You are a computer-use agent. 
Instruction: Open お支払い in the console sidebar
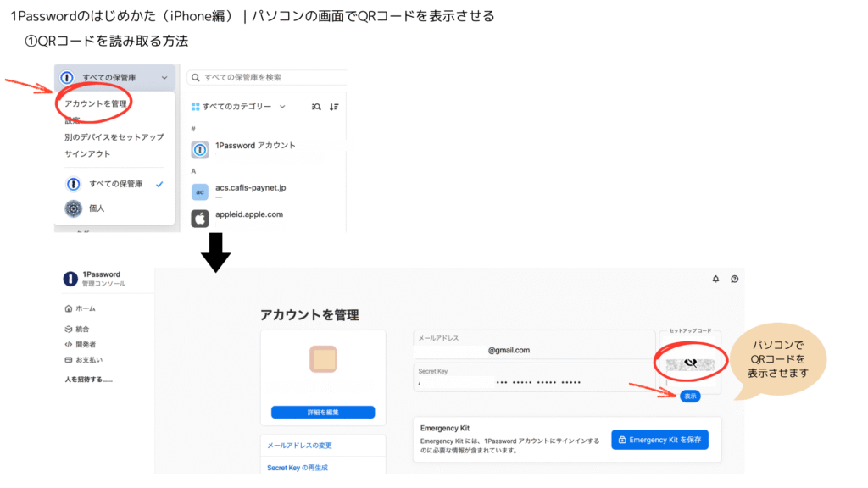click(x=84, y=359)
